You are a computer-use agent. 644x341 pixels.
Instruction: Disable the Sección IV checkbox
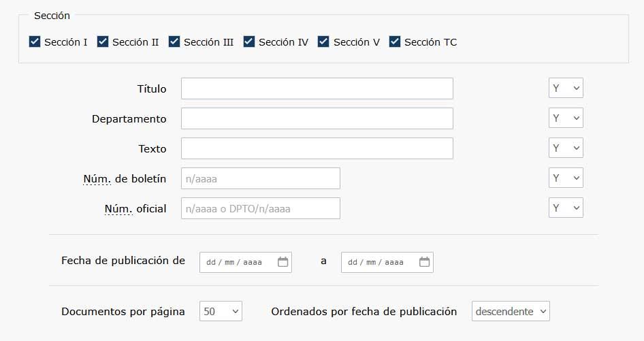click(250, 42)
